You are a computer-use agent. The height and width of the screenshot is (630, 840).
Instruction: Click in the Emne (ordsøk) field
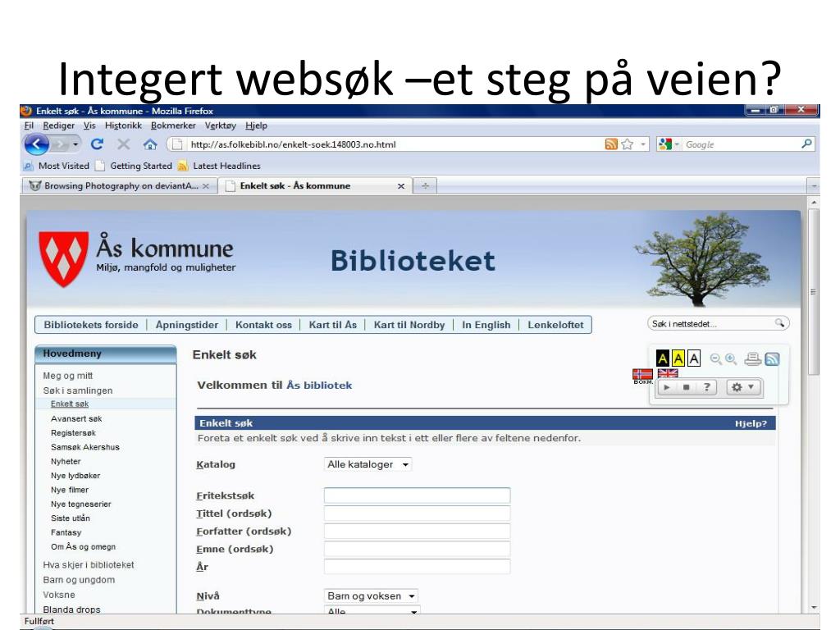click(x=418, y=549)
